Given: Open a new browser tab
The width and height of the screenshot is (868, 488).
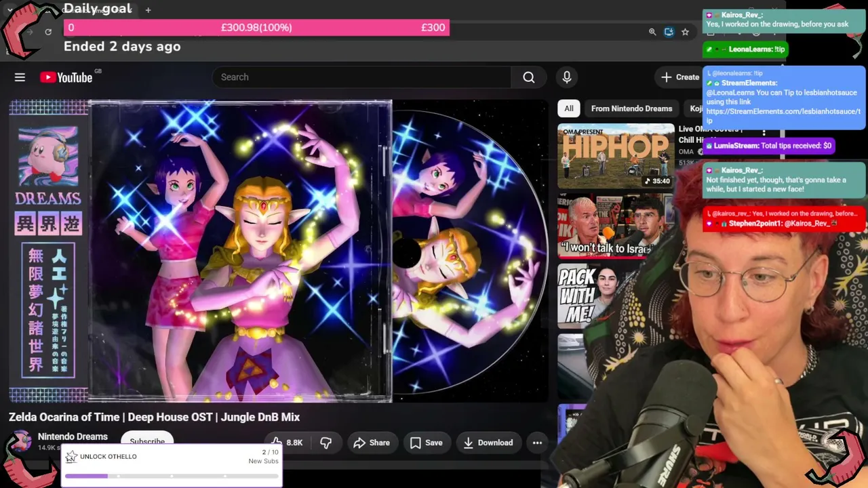Looking at the screenshot, I should pos(148,9).
